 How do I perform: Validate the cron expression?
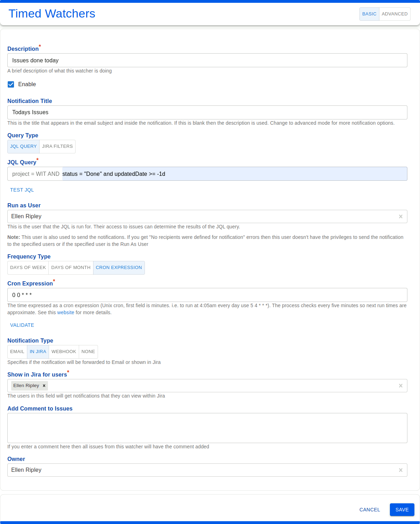(x=22, y=325)
